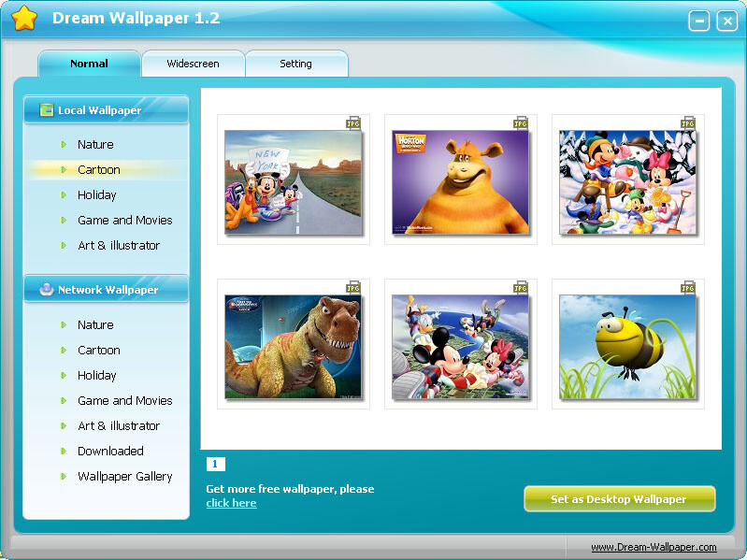747x560 pixels.
Task: Select the skydiving Mickey wallpaper
Action: coord(461,347)
